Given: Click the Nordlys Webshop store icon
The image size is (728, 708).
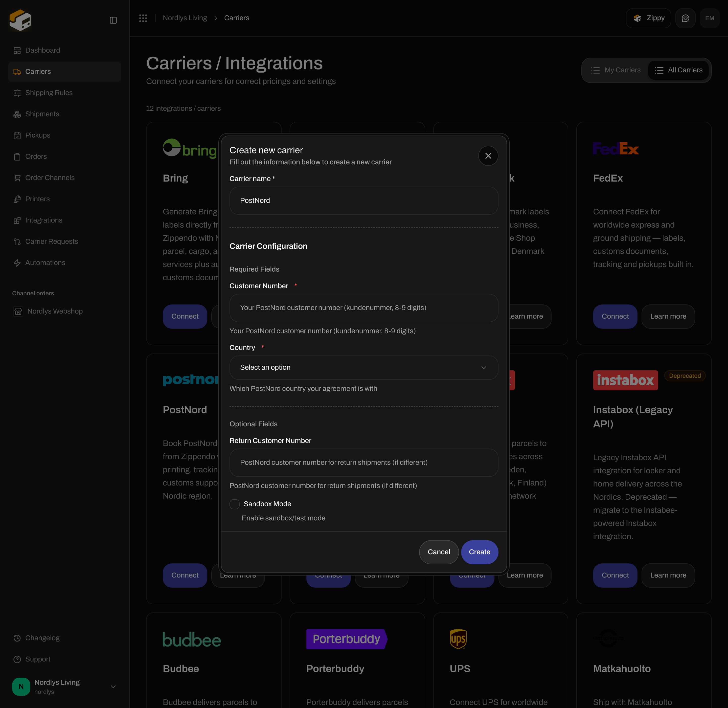Looking at the screenshot, I should tap(18, 311).
